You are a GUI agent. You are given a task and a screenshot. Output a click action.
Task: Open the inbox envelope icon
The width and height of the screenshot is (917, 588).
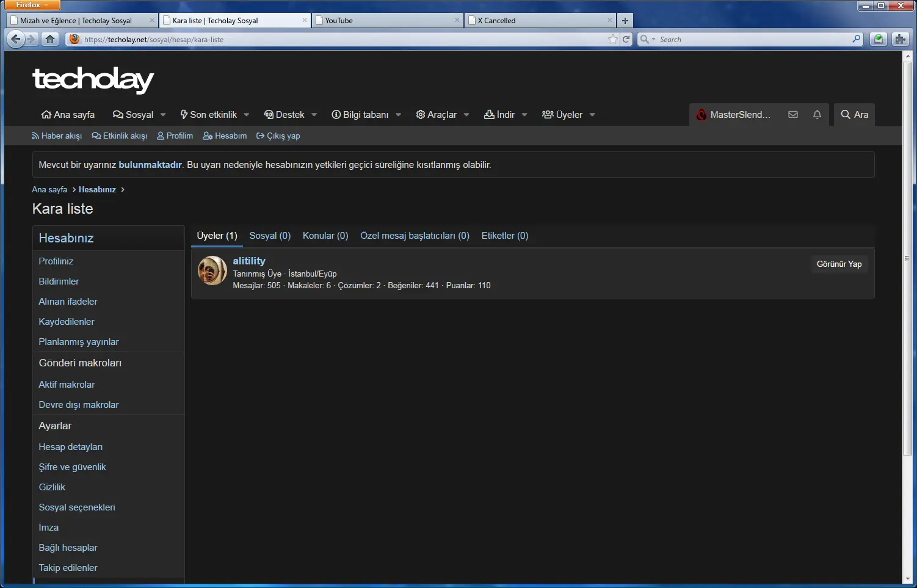coord(793,114)
